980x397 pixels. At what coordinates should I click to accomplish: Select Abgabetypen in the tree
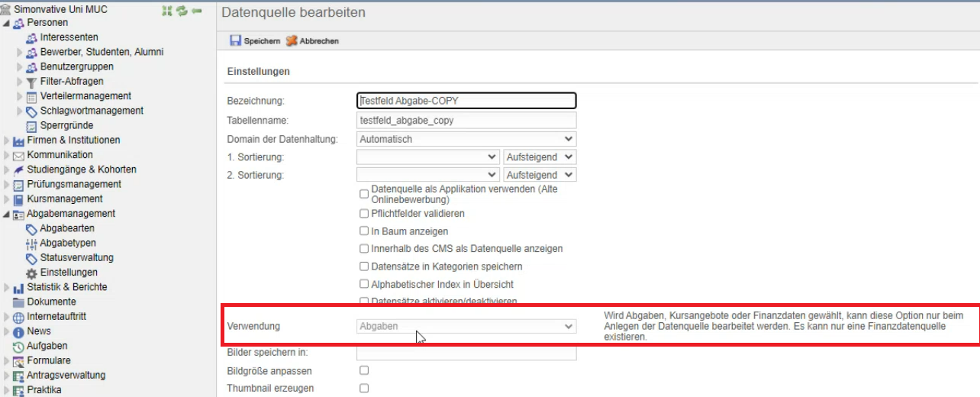(x=67, y=244)
